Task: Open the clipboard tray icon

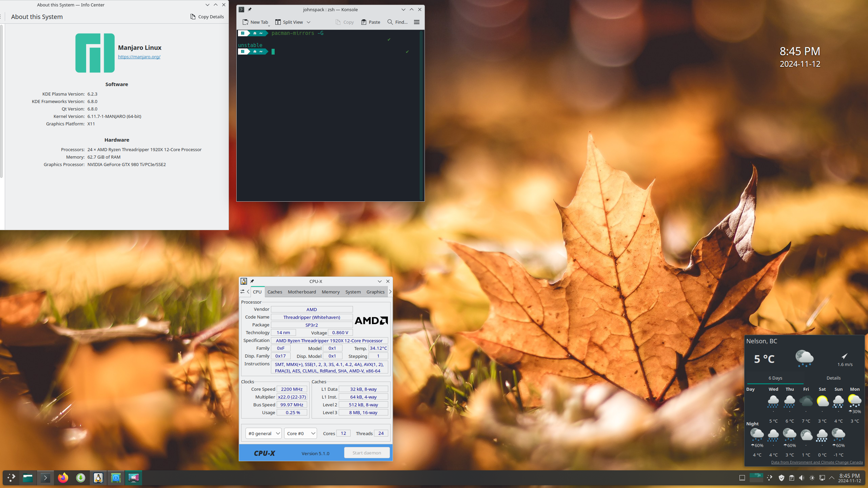Action: [792, 478]
